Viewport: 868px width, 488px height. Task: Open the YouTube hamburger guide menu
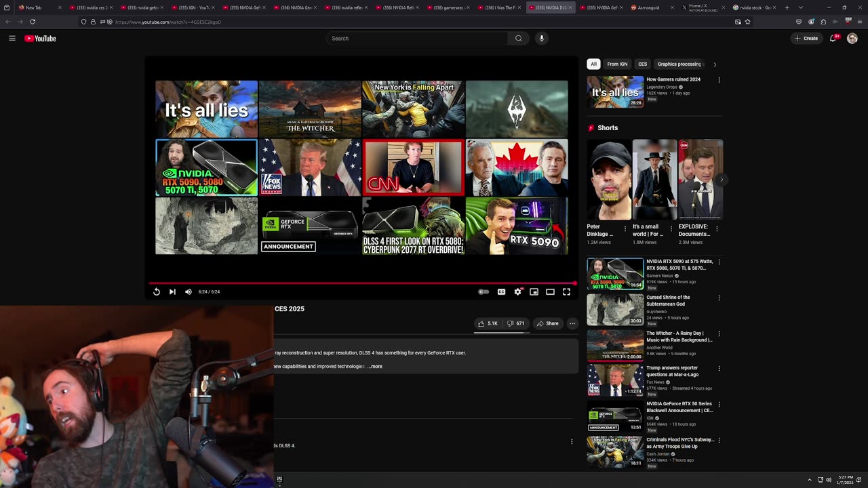[12, 39]
